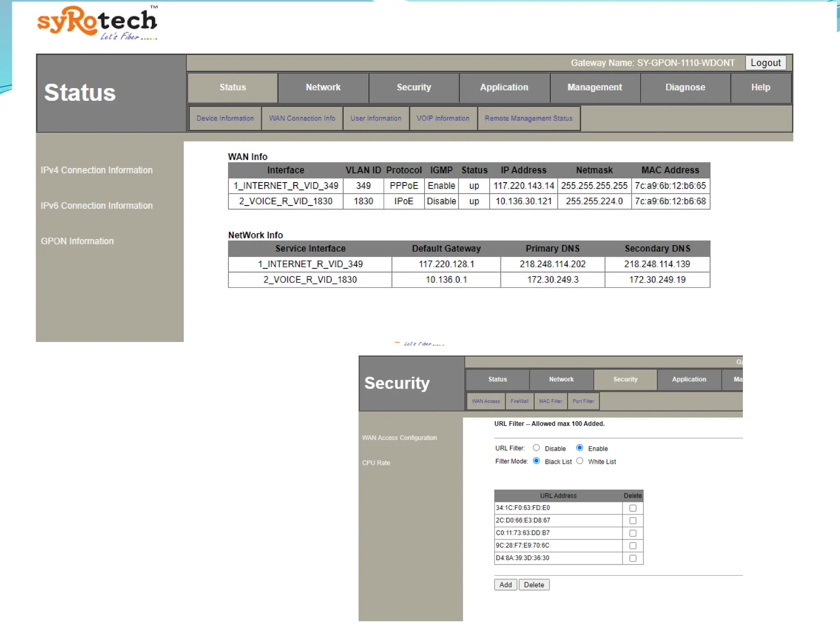Screen dimensions: 840x630
Task: Open Remote Management Status sub-tab
Action: (528, 118)
